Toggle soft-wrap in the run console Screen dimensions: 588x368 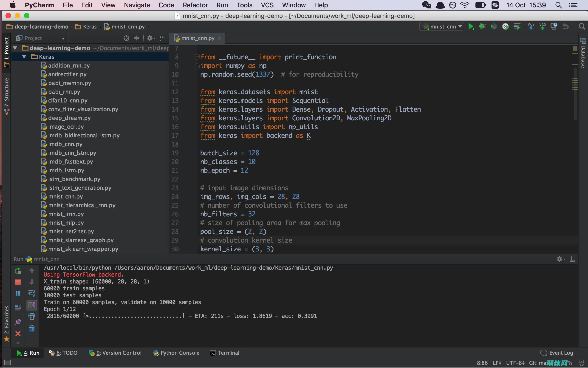pos(32,294)
